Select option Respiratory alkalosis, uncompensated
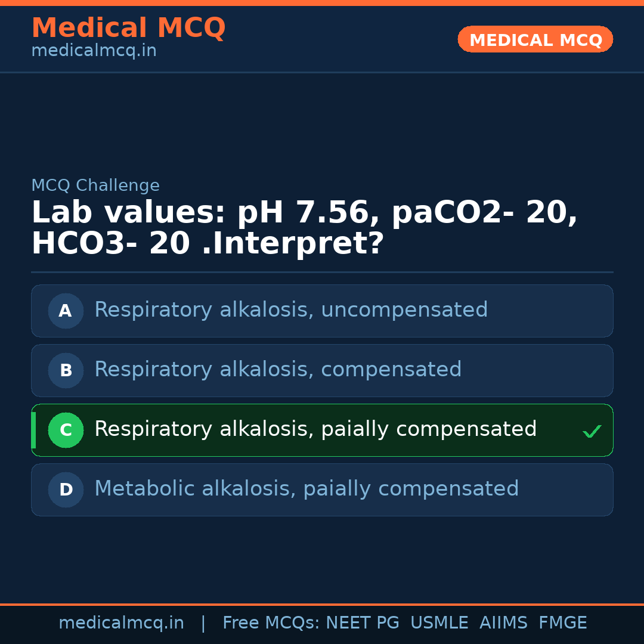The image size is (644, 644). [291, 311]
